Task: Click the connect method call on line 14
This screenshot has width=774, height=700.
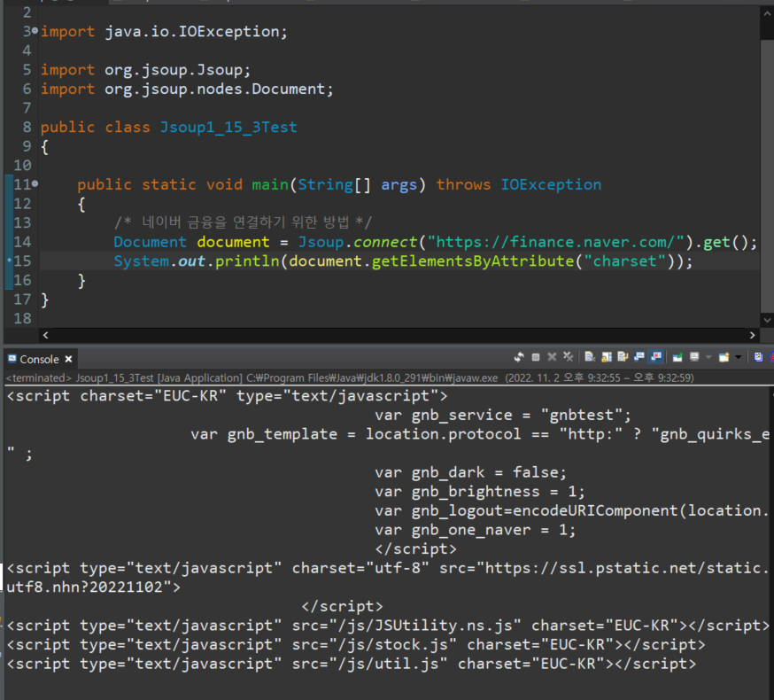Action: (x=385, y=242)
